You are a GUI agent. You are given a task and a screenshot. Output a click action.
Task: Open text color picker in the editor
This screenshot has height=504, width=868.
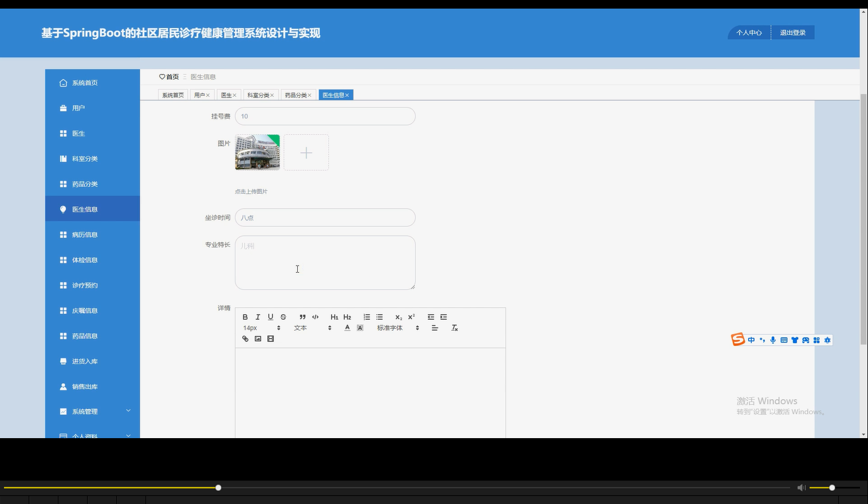pyautogui.click(x=347, y=328)
